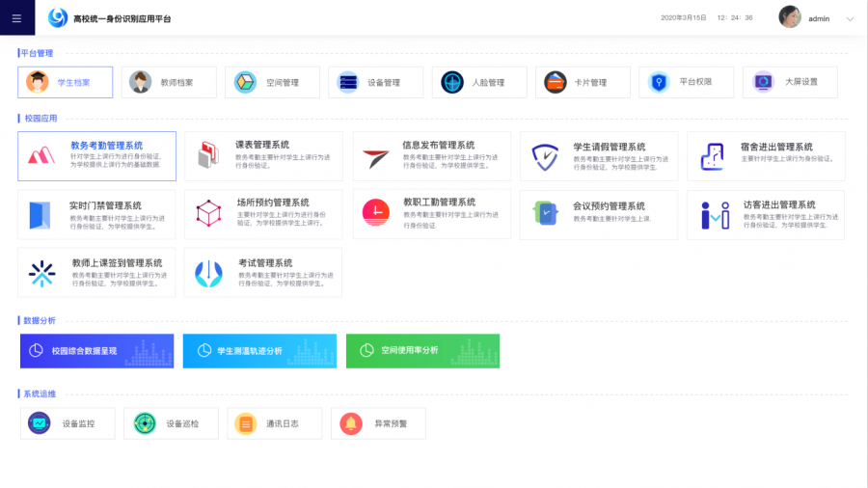
Task: Open 教务考勤管理系统 application card
Action: pos(96,156)
